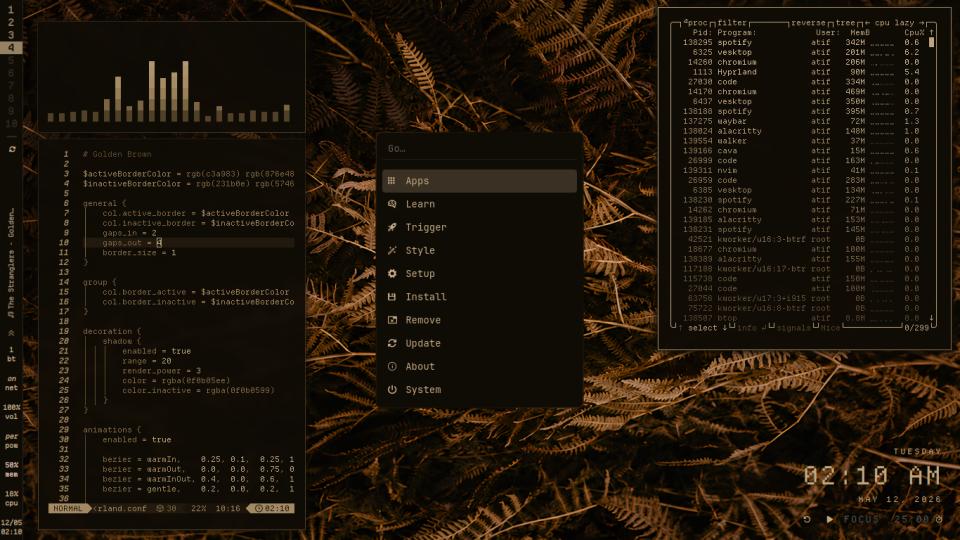Switch to workspace 2 in bar
Viewport: 960px width, 540px height.
(11, 22)
